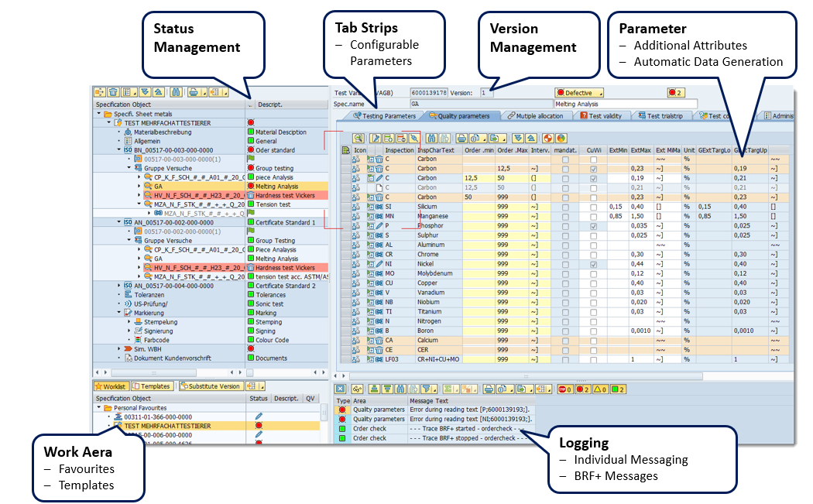Screen dimensions: 813x504
Task: Toggle the CuWi checkbox for Nickel row
Action: pos(593,264)
